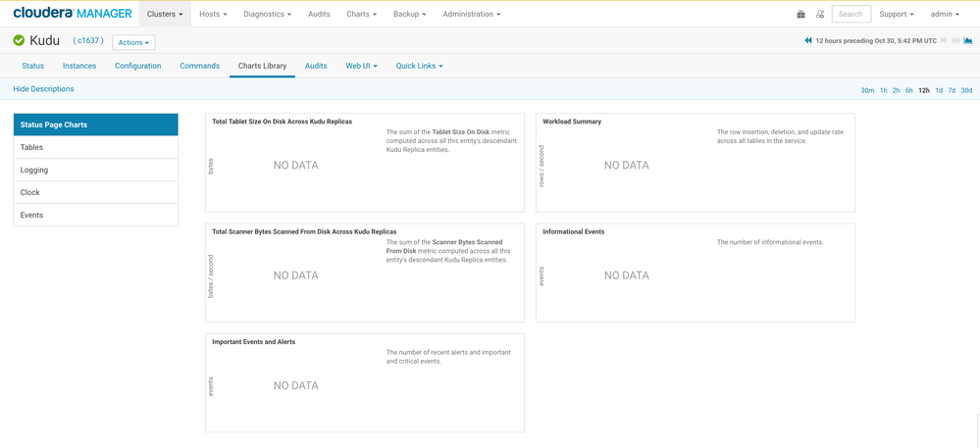Open the Kudu Actions dropdown button
This screenshot has width=980, height=448.
click(133, 42)
